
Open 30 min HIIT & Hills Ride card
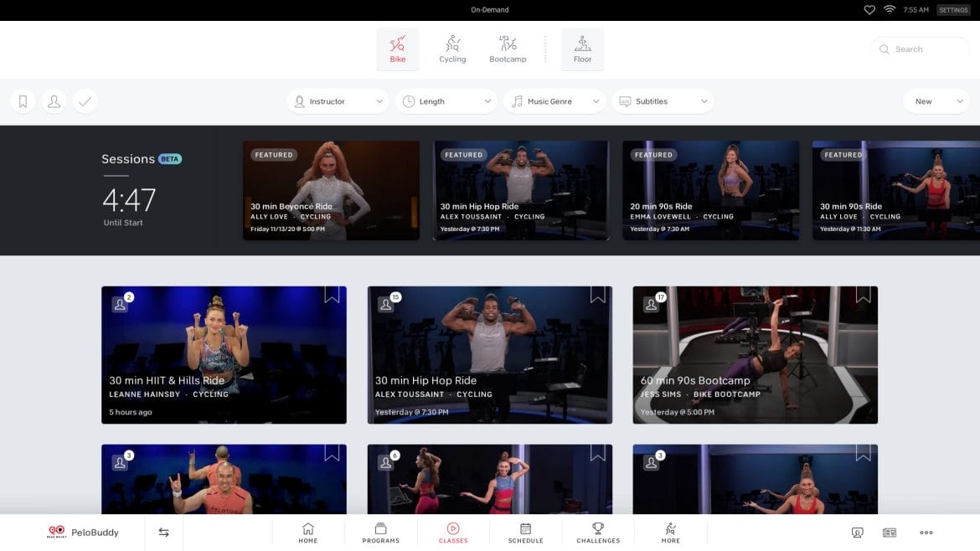tap(224, 355)
